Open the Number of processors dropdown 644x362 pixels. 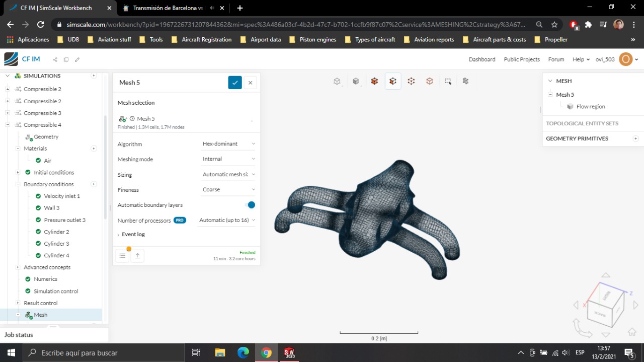(227, 220)
